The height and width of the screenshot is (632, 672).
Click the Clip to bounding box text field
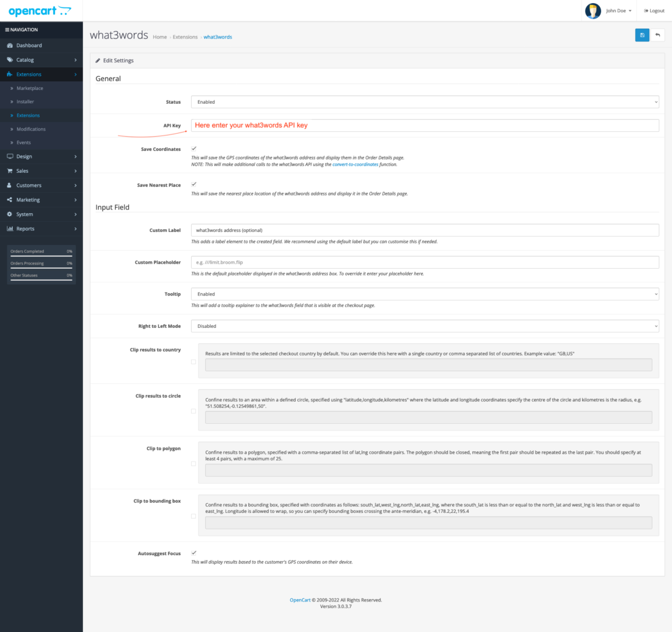click(429, 523)
